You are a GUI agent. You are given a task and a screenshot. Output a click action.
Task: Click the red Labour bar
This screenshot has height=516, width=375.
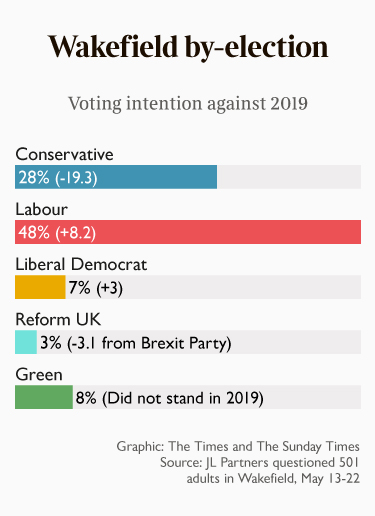pyautogui.click(x=188, y=232)
